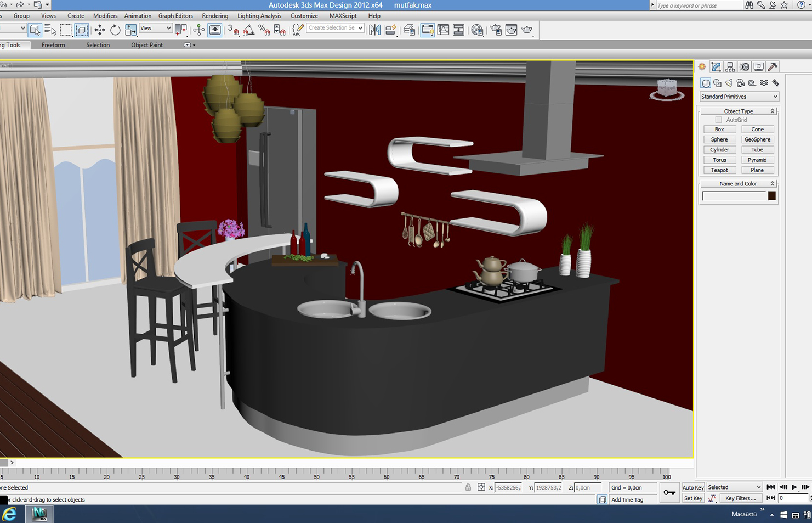Activate Select and Rotate tool
Image resolution: width=812 pixels, height=523 pixels.
(x=115, y=30)
